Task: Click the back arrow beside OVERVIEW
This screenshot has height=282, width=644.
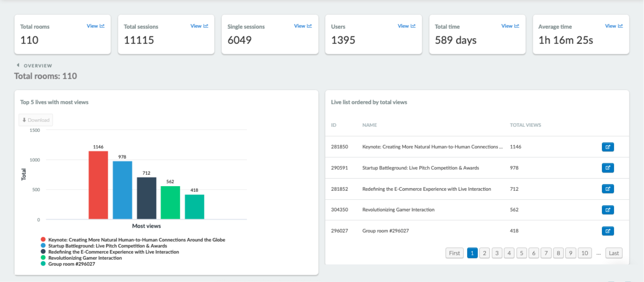Action: pyautogui.click(x=18, y=65)
